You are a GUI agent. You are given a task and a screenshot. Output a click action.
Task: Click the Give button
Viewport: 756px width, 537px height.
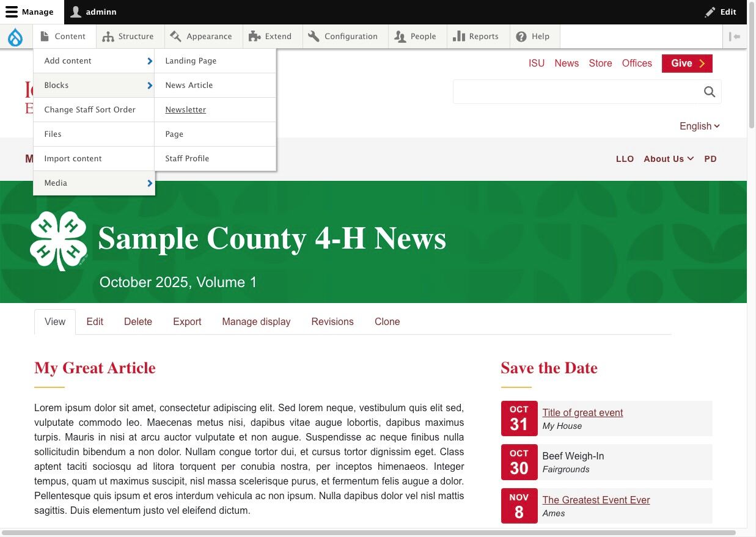(x=687, y=64)
